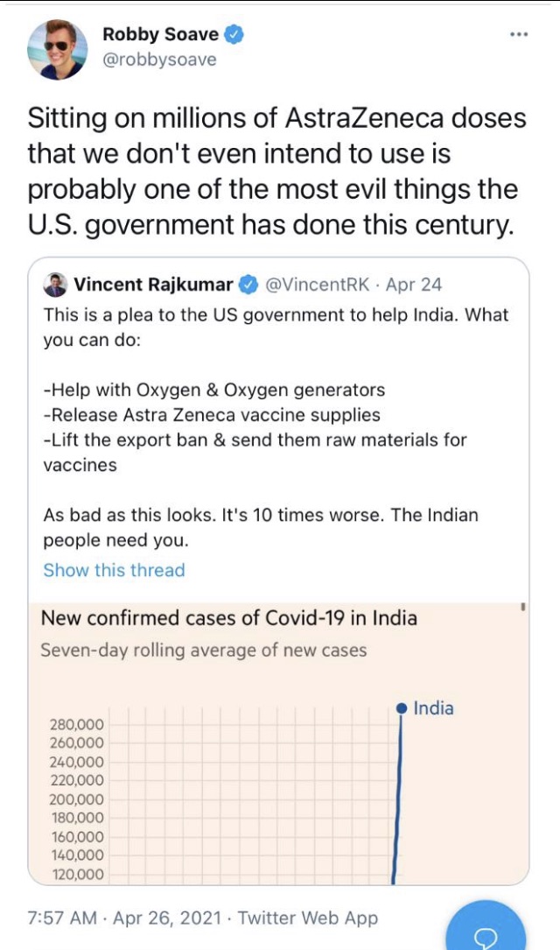Click the India legend label on chart
The height and width of the screenshot is (950, 560).
click(433, 708)
